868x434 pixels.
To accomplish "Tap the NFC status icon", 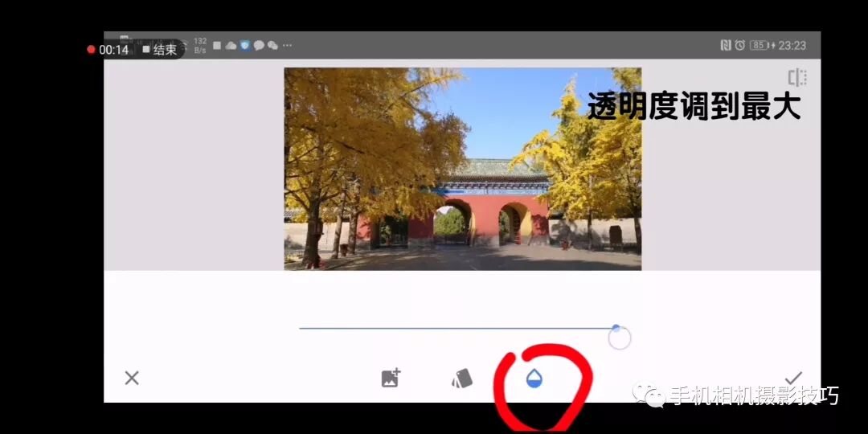I will (726, 45).
